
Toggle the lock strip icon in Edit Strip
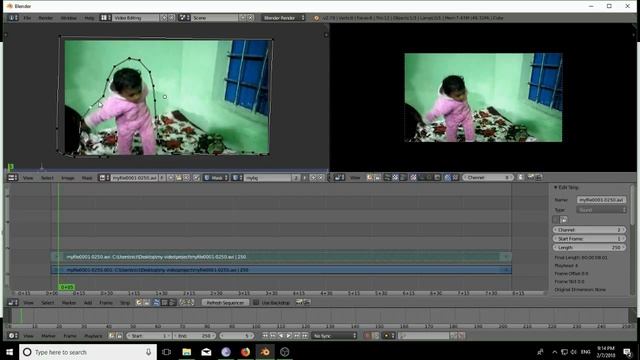564,220
